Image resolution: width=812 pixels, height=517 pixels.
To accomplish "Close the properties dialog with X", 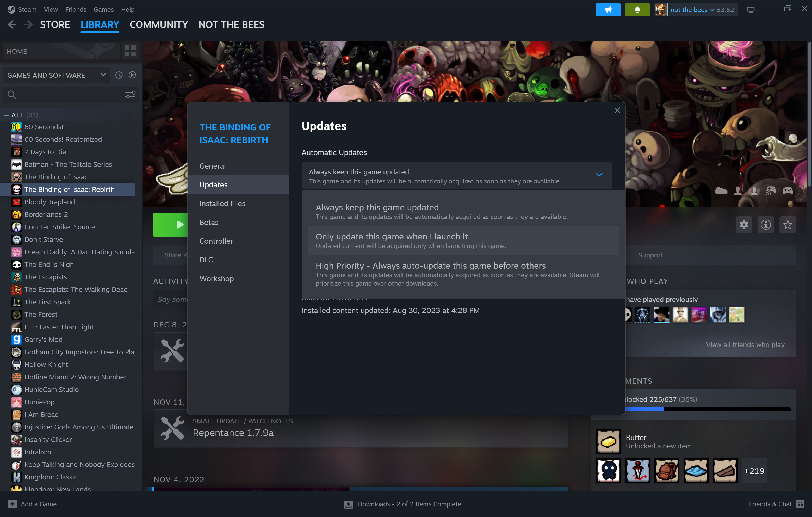I will pyautogui.click(x=617, y=110).
